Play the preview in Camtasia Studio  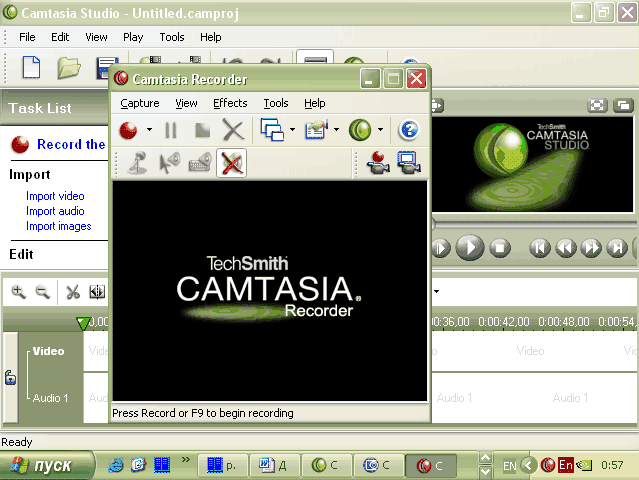click(x=469, y=247)
